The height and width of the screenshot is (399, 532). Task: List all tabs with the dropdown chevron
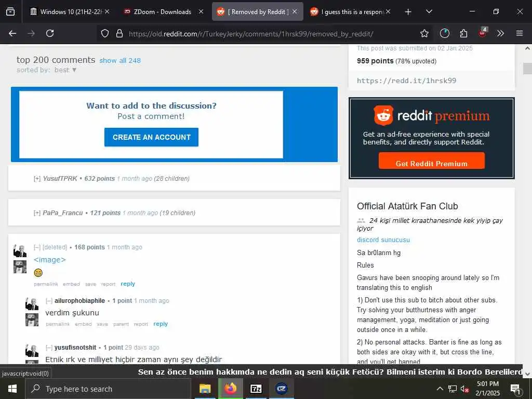[x=429, y=11]
